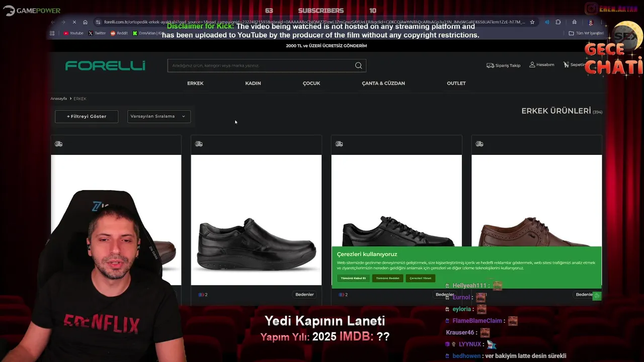Open the brown brogue shoe product image

coord(536,200)
